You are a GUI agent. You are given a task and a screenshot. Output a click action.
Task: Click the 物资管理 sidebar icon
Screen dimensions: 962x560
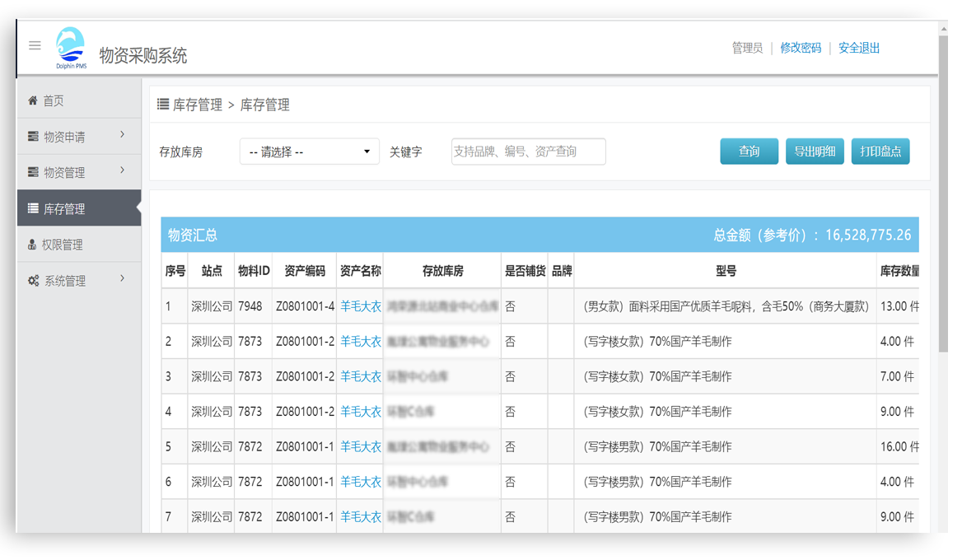click(x=33, y=172)
